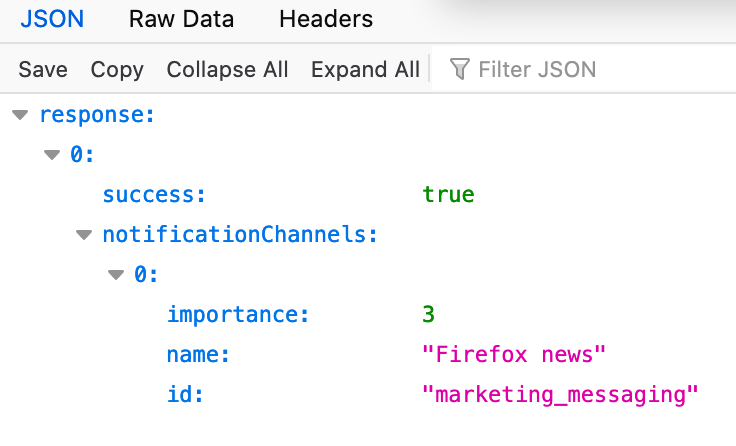Select the importance value 3
The image size is (736, 446).
click(x=428, y=315)
